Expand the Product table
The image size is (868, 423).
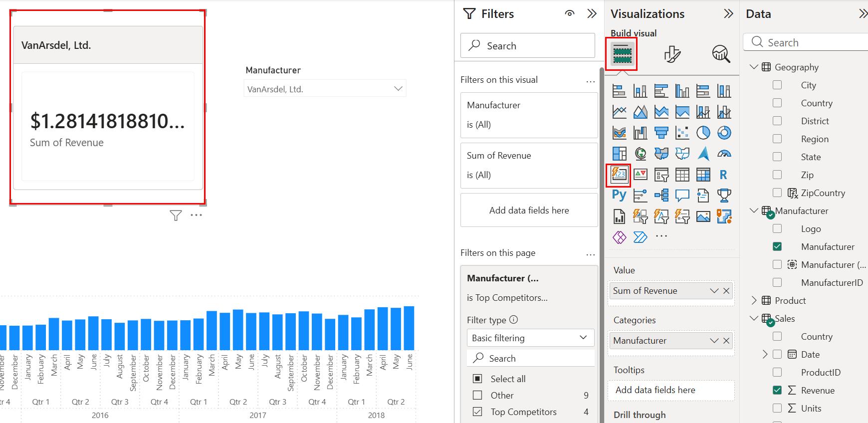pyautogui.click(x=754, y=300)
